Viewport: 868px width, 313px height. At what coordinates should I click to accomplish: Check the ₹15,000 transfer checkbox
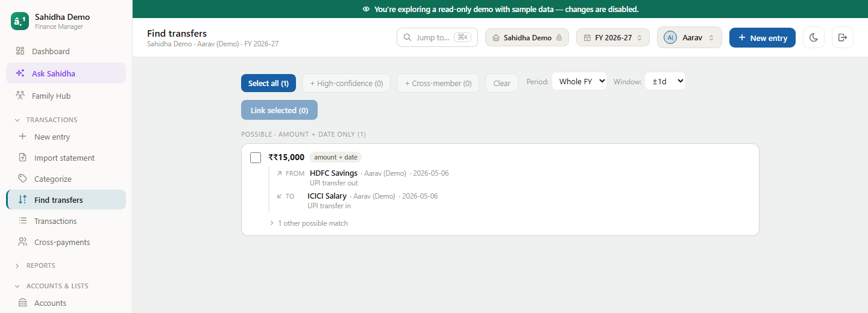click(x=256, y=158)
